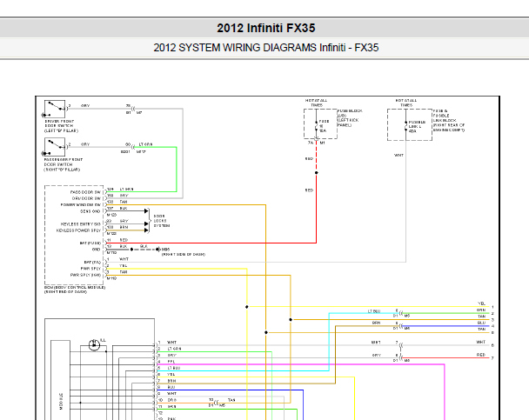Click the "ORG" wire label at pin 10
Screen dimensions: 529x420
[171, 400]
